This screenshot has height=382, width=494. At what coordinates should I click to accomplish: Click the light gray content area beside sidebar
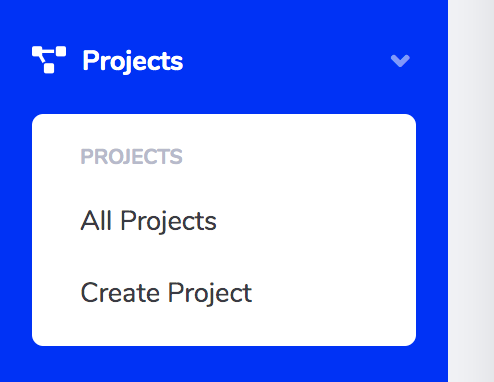click(x=471, y=191)
